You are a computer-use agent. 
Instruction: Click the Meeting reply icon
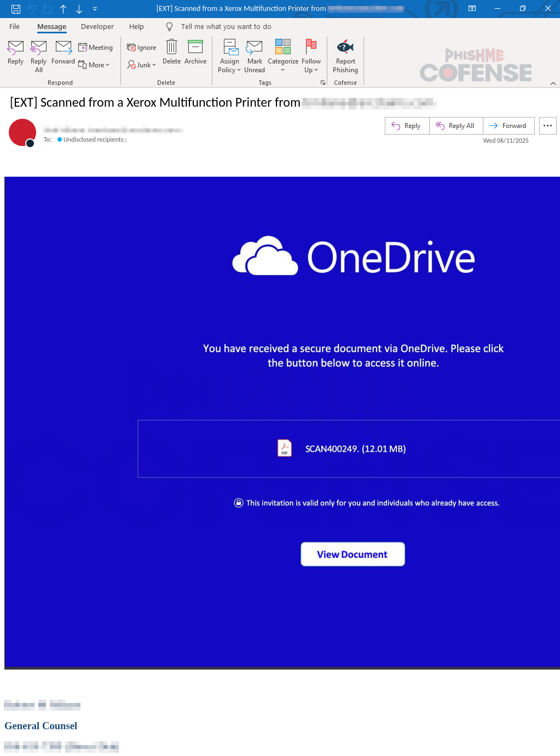point(96,48)
